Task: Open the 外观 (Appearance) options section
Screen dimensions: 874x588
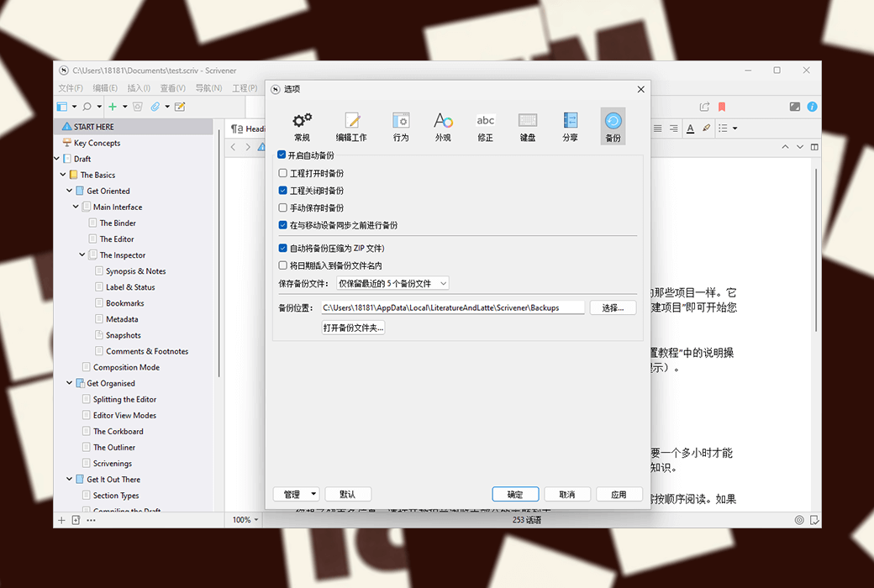Action: pos(443,127)
